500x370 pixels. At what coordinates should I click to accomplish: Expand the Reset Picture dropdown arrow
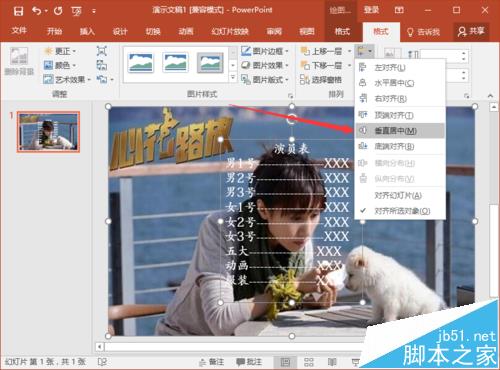click(112, 80)
